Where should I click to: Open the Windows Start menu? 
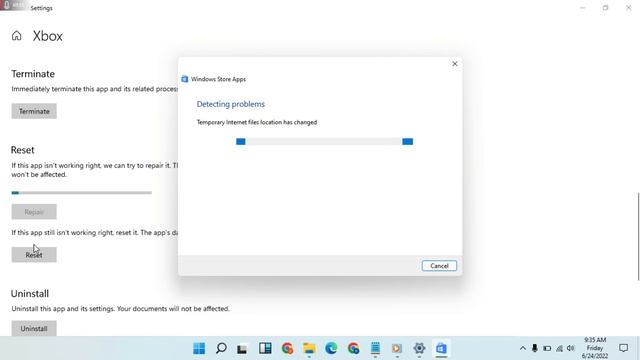pos(199,348)
